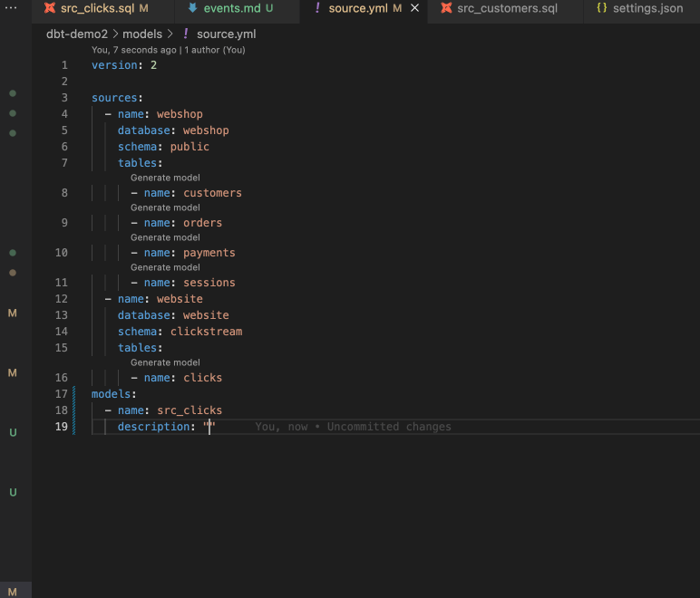The image size is (700, 598).
Task: Click models in the breadcrumb
Action: 142,34
